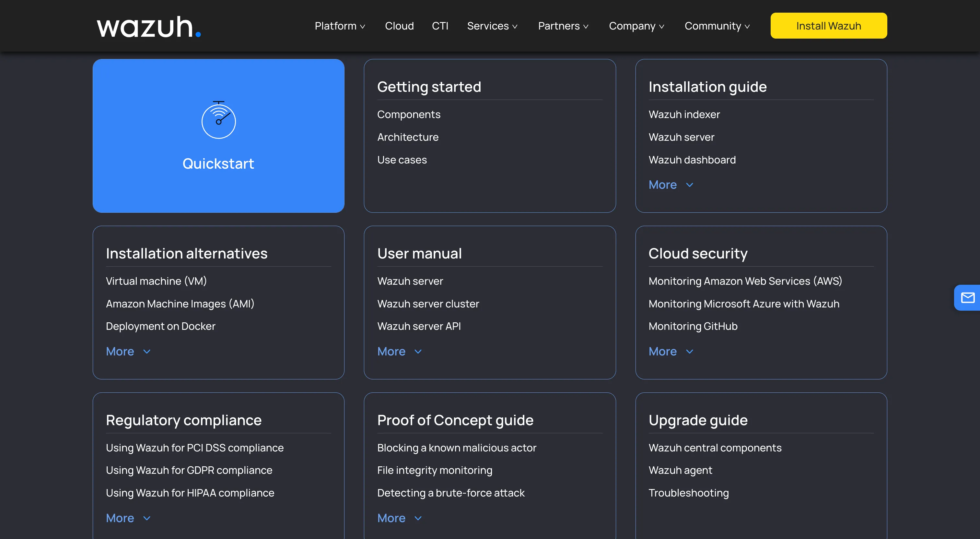This screenshot has width=980, height=539.
Task: Expand More under Cloud security
Action: coord(671,352)
